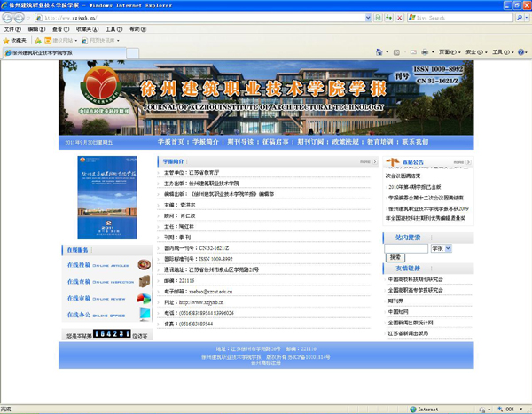The width and height of the screenshot is (532, 414).
Task: Click the 在线办公 online office icon
Action: 98,315
